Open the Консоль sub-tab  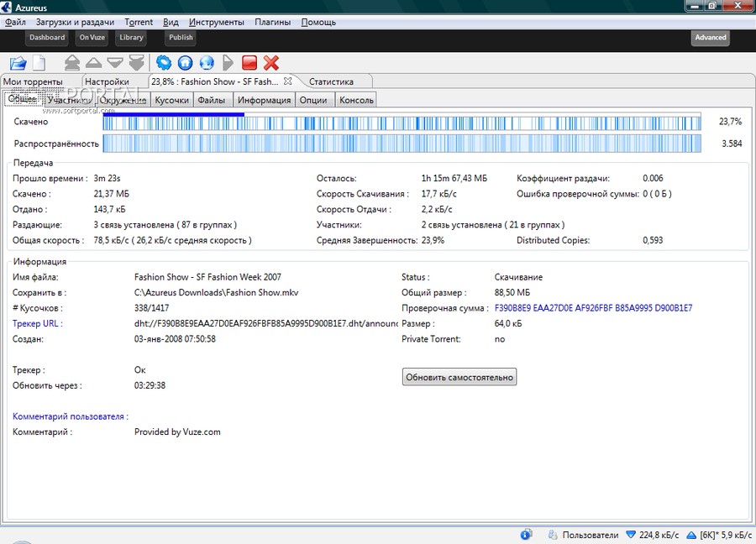[x=356, y=100]
